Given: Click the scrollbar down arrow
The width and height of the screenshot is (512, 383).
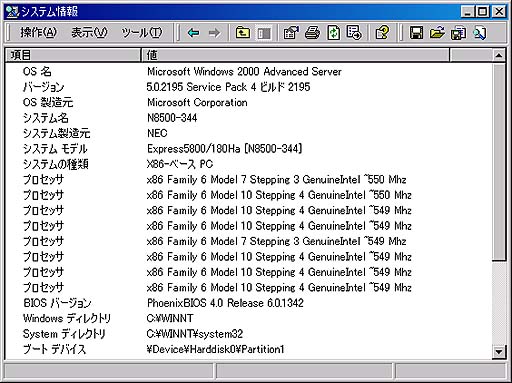Looking at the screenshot, I should coord(498,351).
